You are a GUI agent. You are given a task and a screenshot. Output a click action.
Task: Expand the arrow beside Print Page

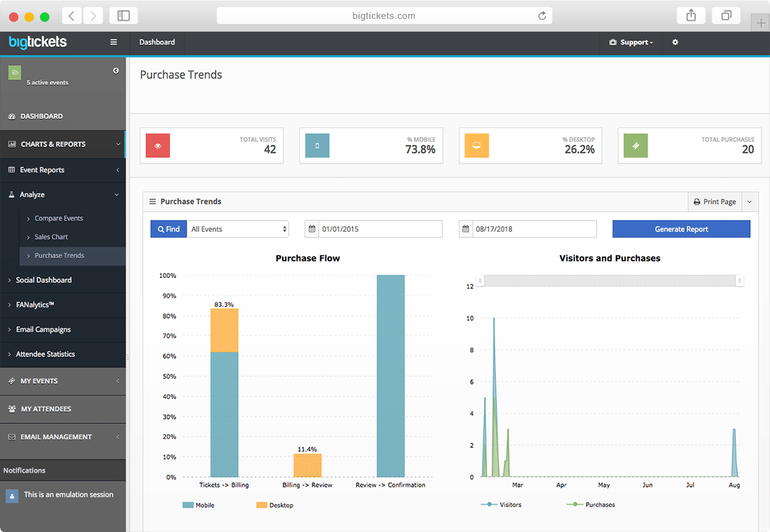pos(750,201)
